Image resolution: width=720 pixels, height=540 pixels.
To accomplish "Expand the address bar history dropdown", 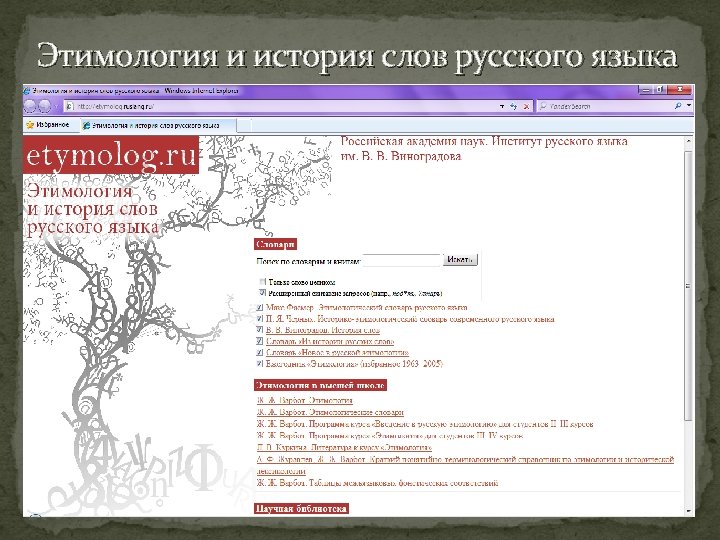I will pos(502,106).
